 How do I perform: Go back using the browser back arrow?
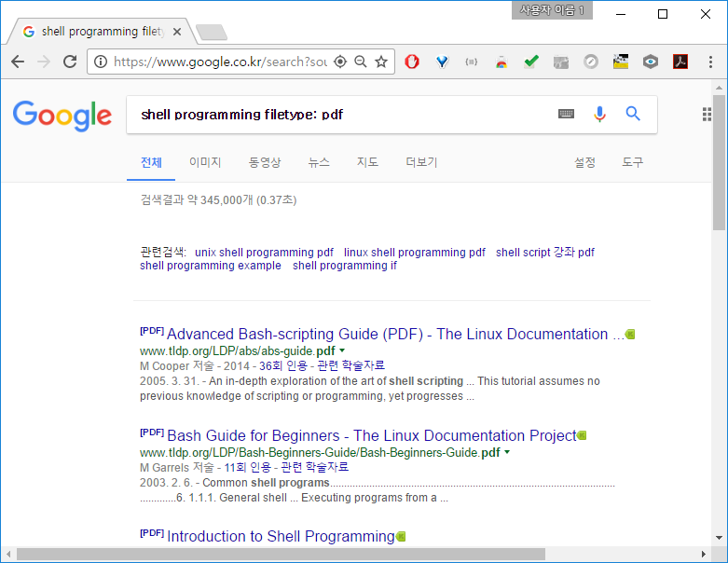18,62
